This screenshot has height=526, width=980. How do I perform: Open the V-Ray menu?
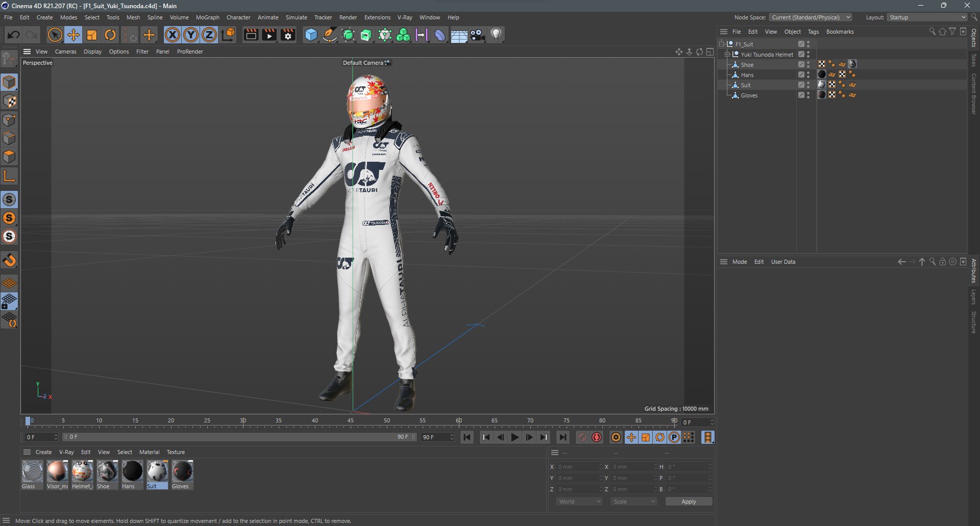(x=405, y=17)
